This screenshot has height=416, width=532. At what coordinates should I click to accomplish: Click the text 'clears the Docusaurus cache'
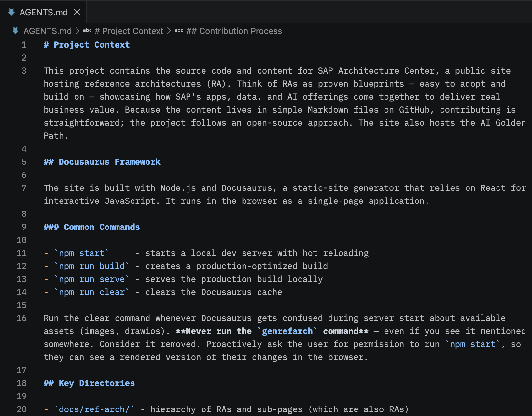coord(214,292)
